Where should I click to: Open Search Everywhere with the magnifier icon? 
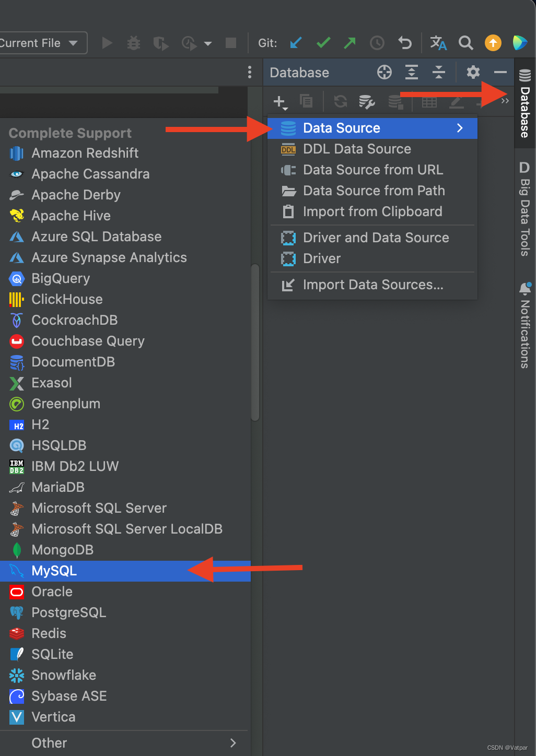pos(465,43)
